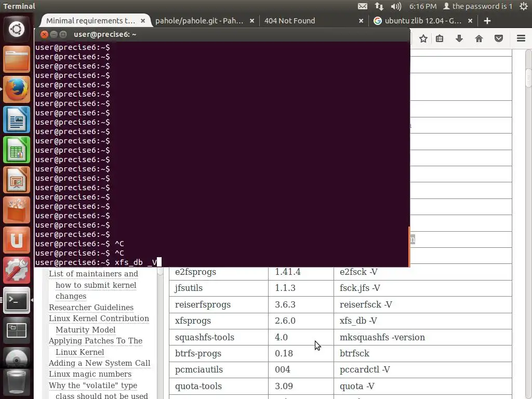Click the Firefox page vertical scrollbar
532x399 pixels.
pos(528,78)
